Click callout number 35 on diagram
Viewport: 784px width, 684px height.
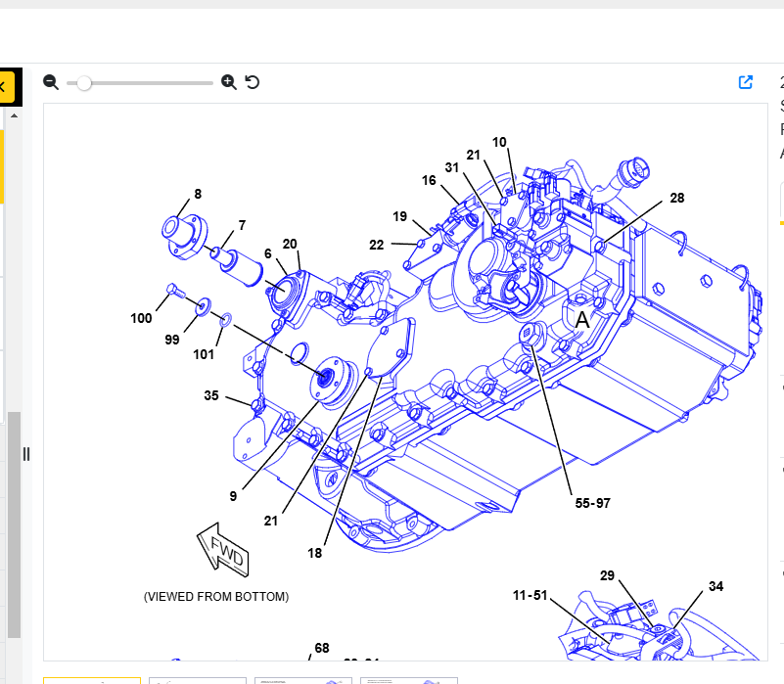211,395
